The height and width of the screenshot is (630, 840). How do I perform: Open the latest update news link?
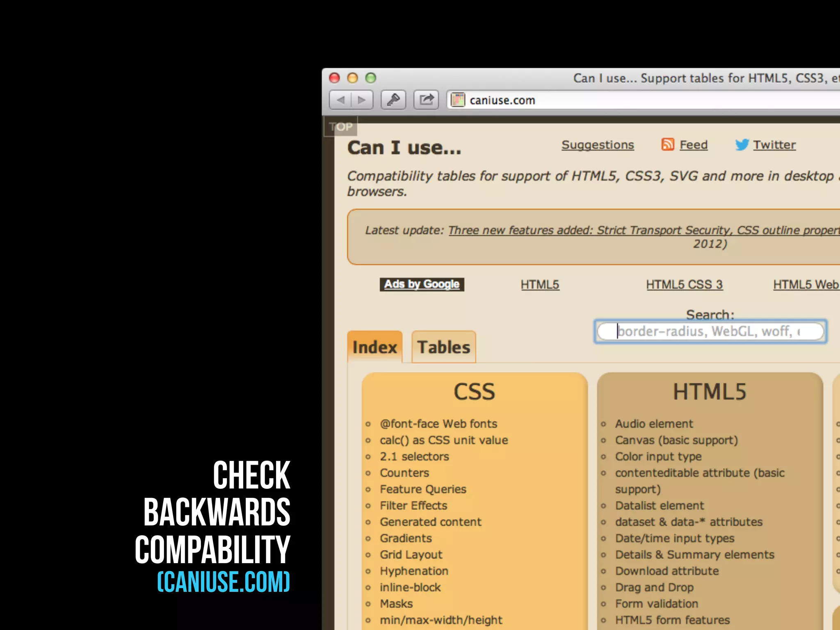click(x=644, y=231)
